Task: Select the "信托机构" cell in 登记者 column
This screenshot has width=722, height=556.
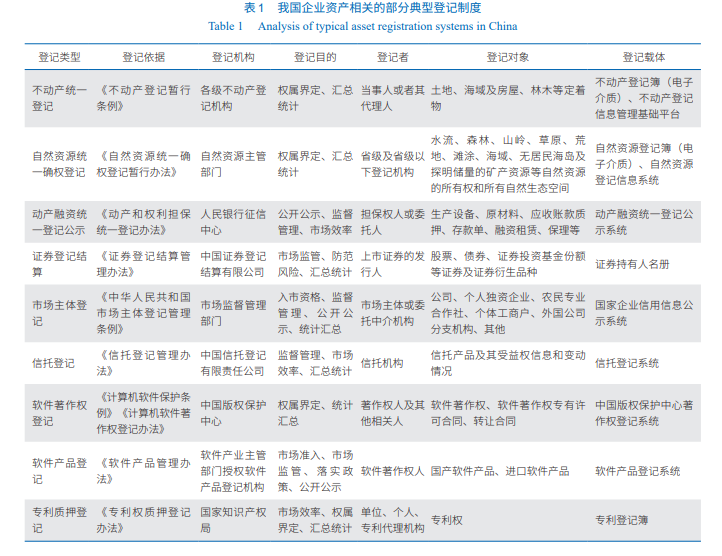Action: tap(382, 363)
